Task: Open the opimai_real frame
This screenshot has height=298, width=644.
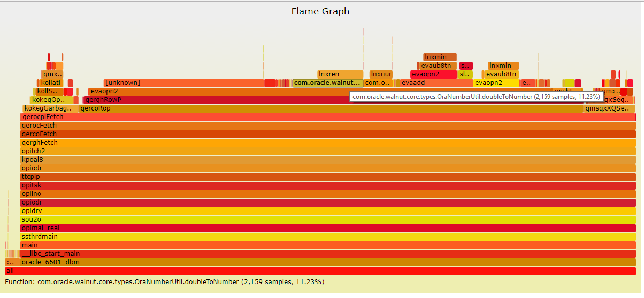Action: click(x=327, y=228)
